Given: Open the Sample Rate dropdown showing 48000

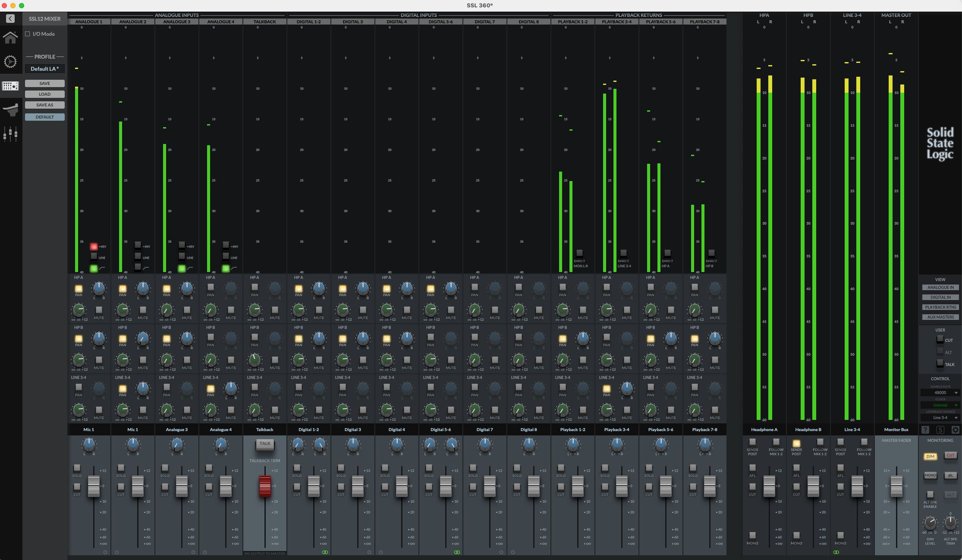Looking at the screenshot, I should pyautogui.click(x=941, y=392).
